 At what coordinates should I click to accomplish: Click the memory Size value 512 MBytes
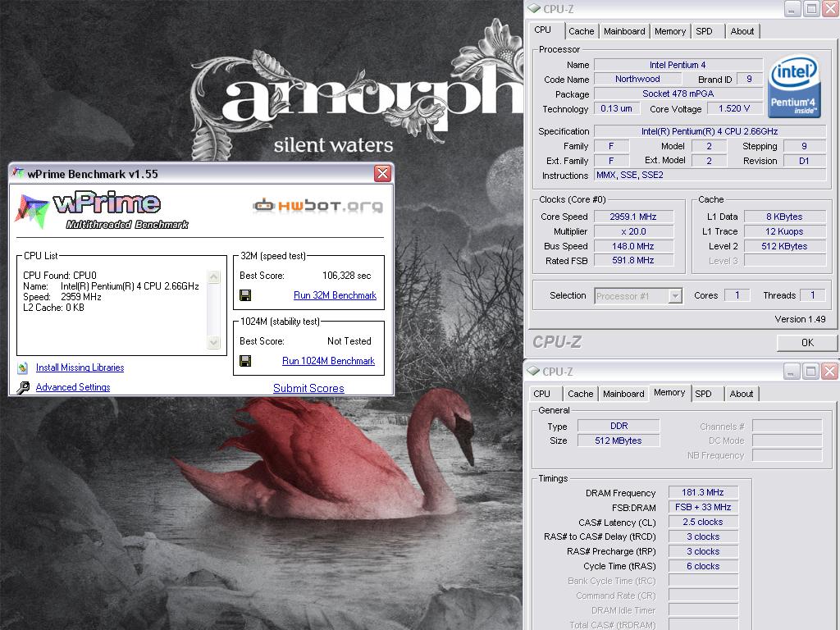(x=619, y=441)
